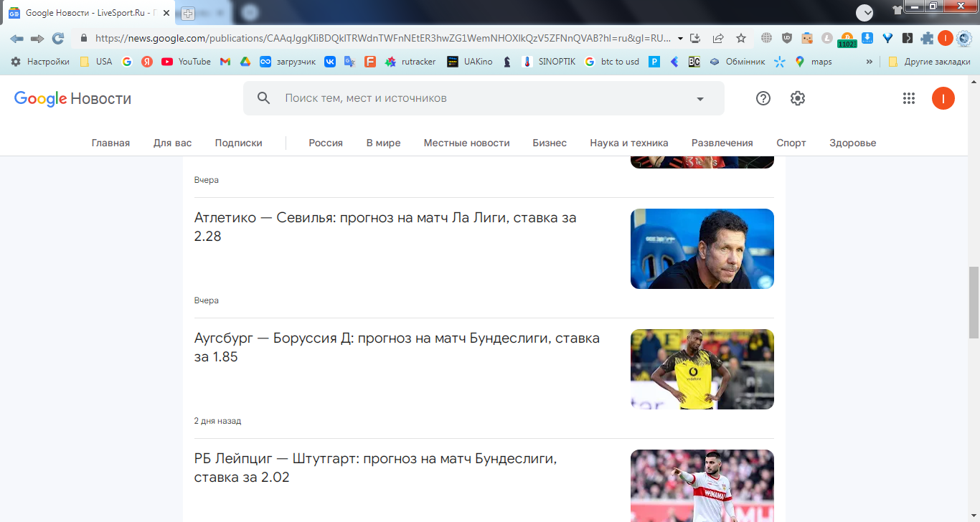The width and height of the screenshot is (980, 522).
Task: Open the Другие закладки bookmarks folder
Action: [929, 62]
